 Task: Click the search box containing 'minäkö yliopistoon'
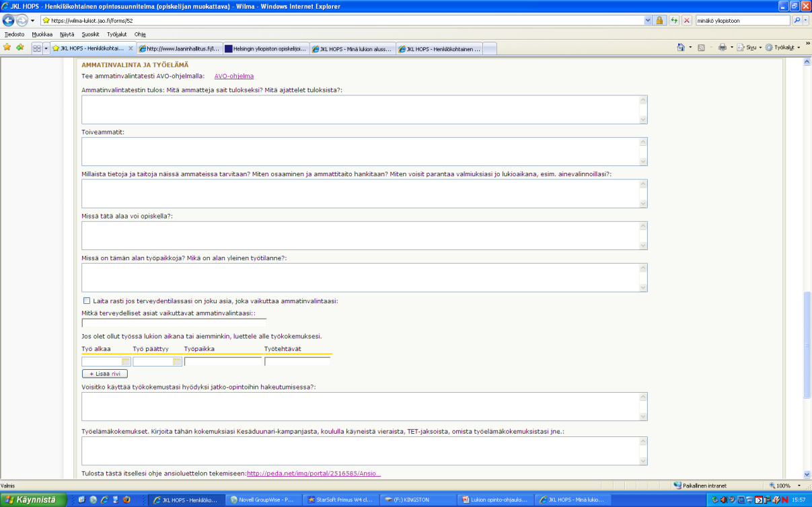743,20
